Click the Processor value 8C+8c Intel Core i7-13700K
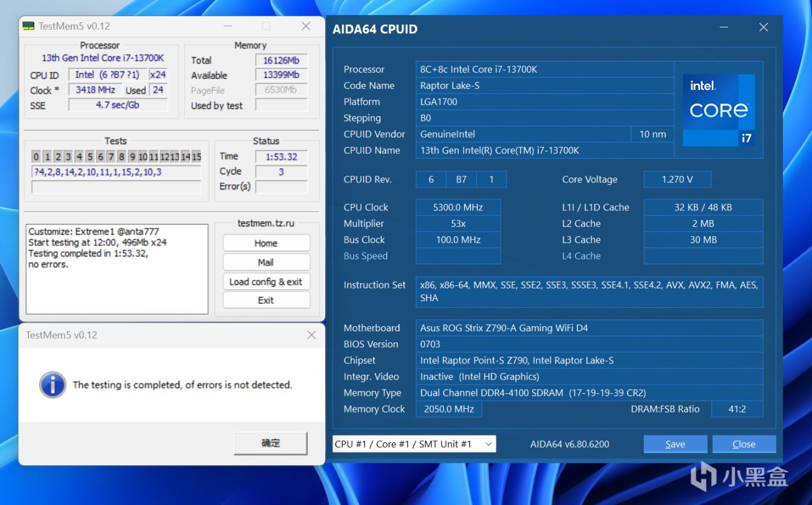812x505 pixels. [545, 69]
